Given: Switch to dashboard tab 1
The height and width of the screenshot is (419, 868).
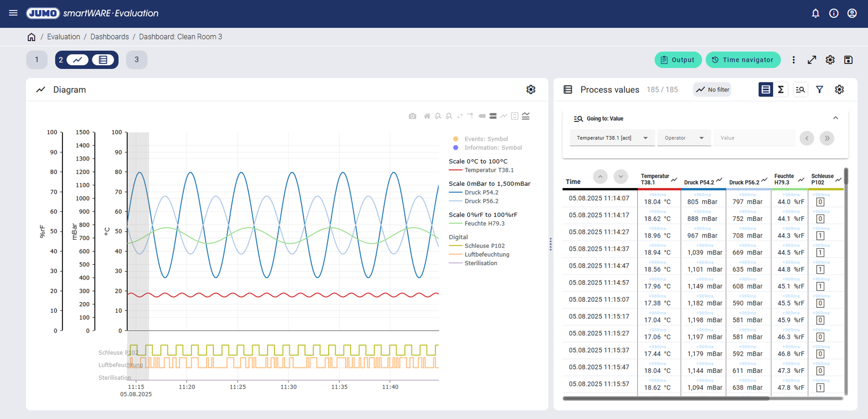Looking at the screenshot, I should coord(37,60).
